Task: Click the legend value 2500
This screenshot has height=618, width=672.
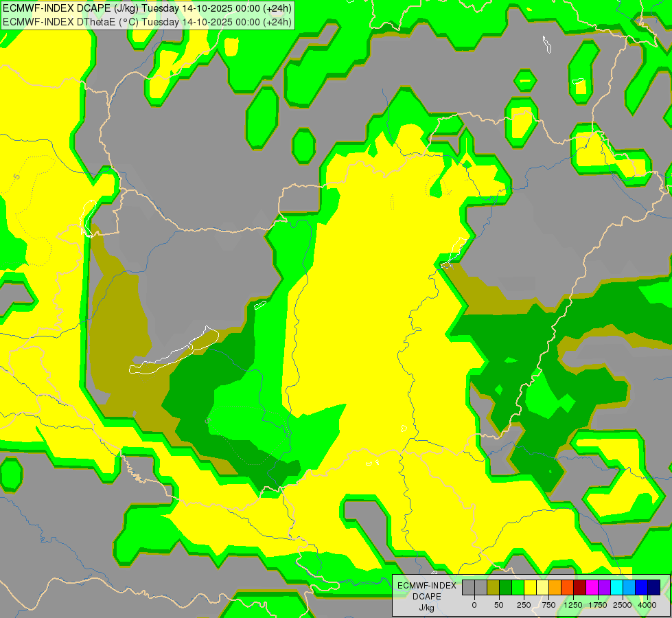Action: pyautogui.click(x=623, y=605)
